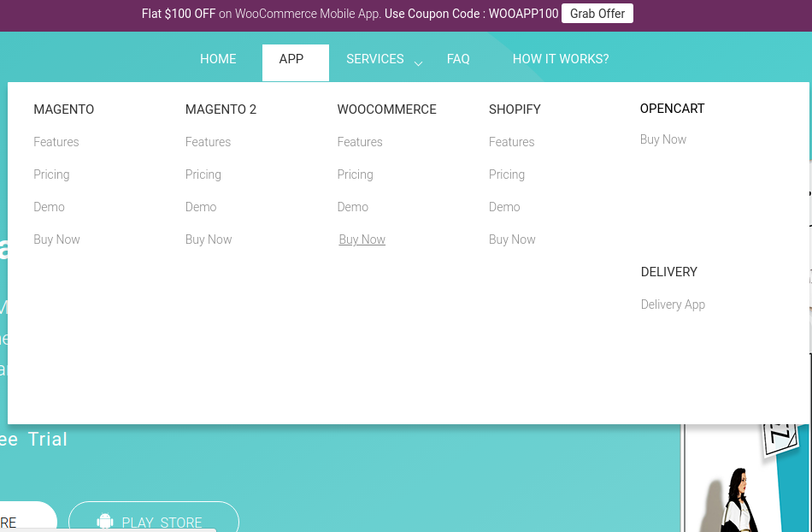
Task: Click the OPENCART column heading
Action: (672, 109)
